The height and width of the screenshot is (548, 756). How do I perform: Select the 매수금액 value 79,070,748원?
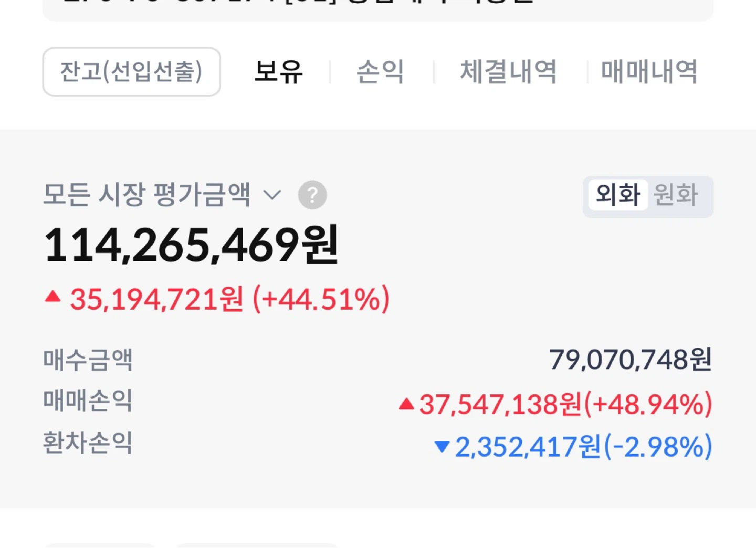click(631, 360)
